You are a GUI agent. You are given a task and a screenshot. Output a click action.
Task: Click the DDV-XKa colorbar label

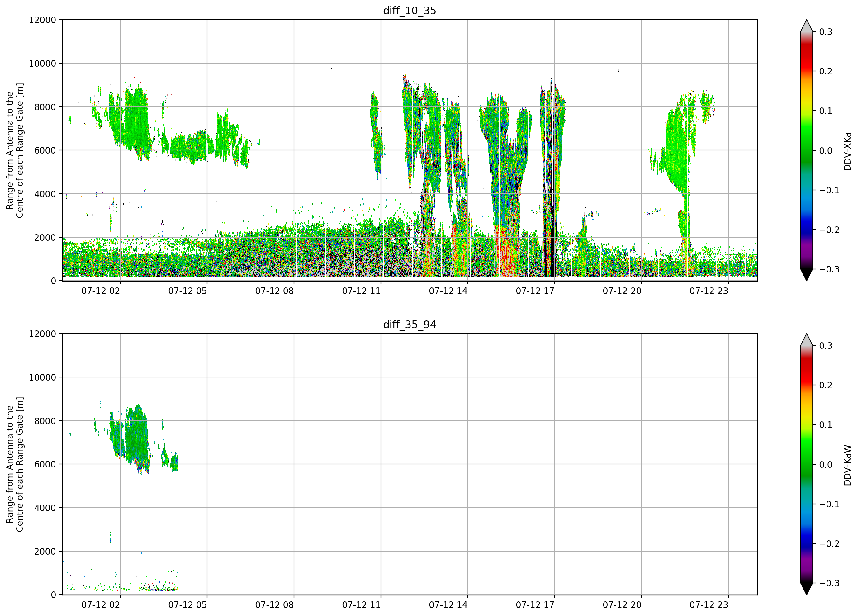[x=847, y=151]
